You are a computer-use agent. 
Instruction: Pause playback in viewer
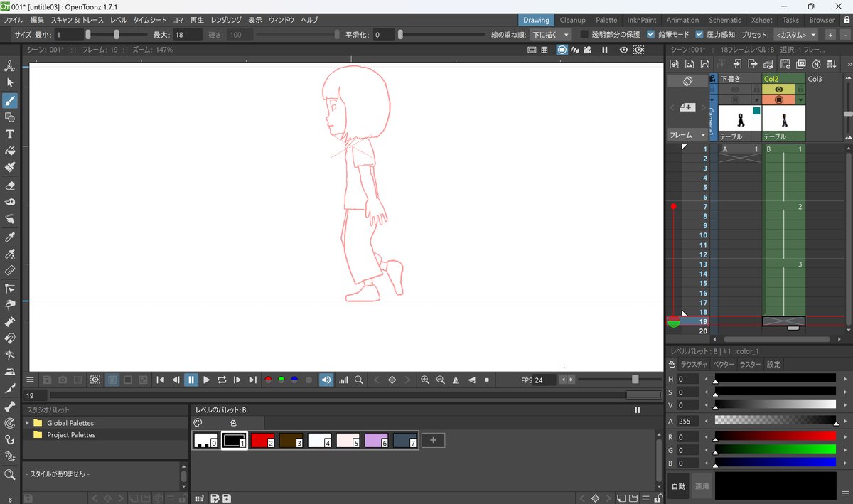[x=191, y=380]
